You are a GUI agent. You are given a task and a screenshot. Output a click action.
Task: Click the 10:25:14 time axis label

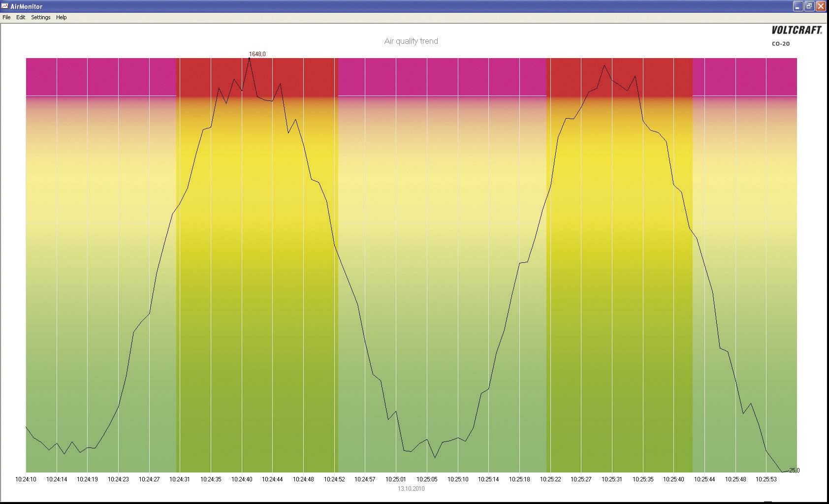click(x=489, y=479)
